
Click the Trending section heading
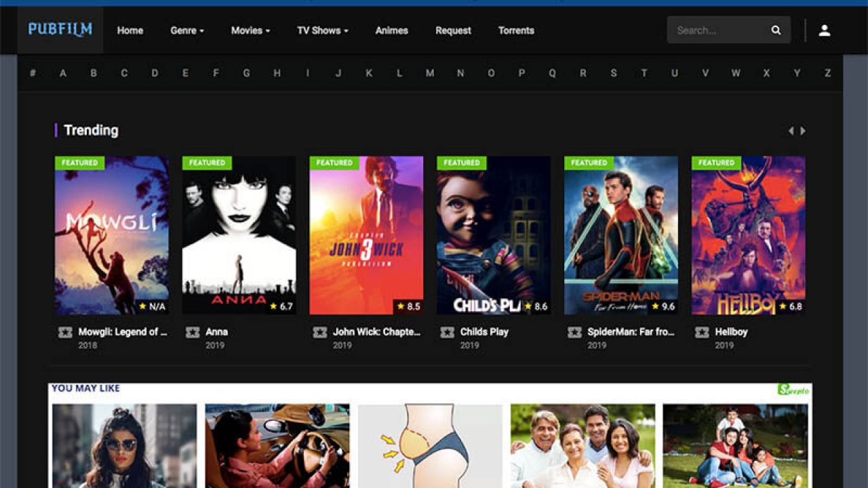pos(91,130)
